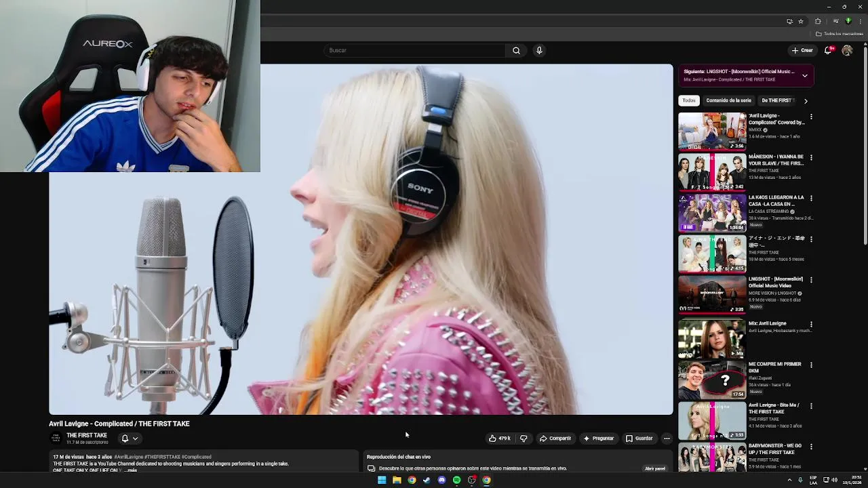Select the Todos filter chip
868x488 pixels.
[x=689, y=100]
